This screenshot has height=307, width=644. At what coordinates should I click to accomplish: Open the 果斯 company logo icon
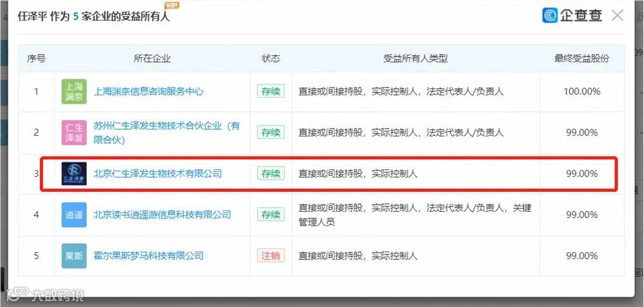[74, 256]
